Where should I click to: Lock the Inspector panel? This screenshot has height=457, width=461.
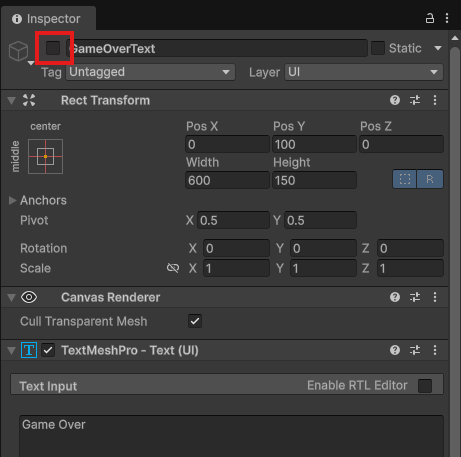tap(430, 18)
